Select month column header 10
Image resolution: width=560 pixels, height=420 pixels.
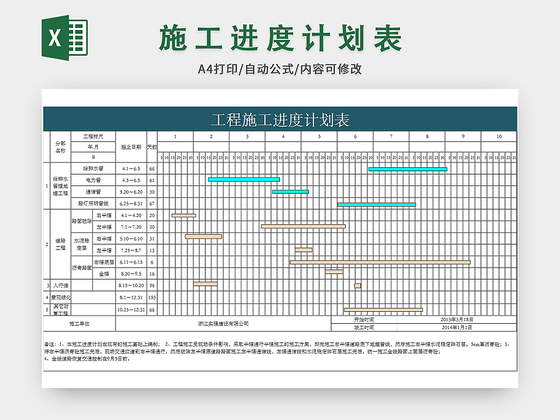[x=499, y=136]
